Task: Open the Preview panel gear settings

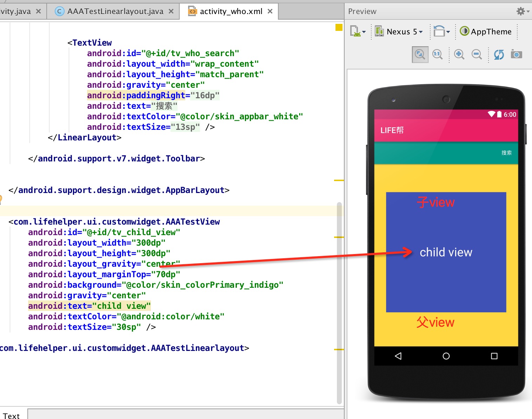Action: click(x=522, y=11)
